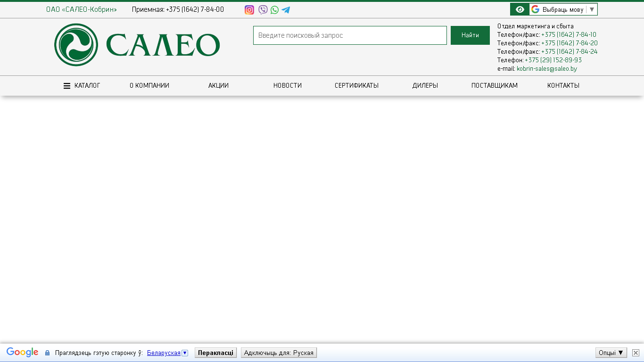Click the kobrin-sales@saleo.by email link

pos(547,68)
